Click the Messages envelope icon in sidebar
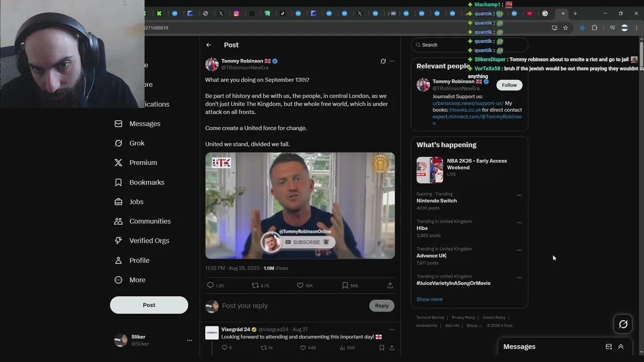The width and height of the screenshot is (644, 362). coord(118,124)
